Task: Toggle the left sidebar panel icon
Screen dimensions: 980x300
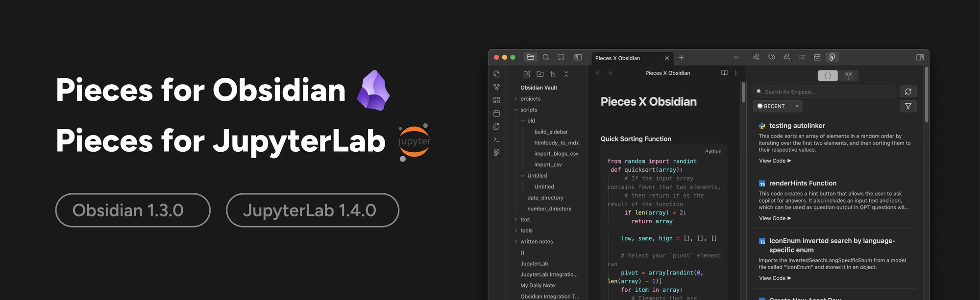Action: click(578, 57)
